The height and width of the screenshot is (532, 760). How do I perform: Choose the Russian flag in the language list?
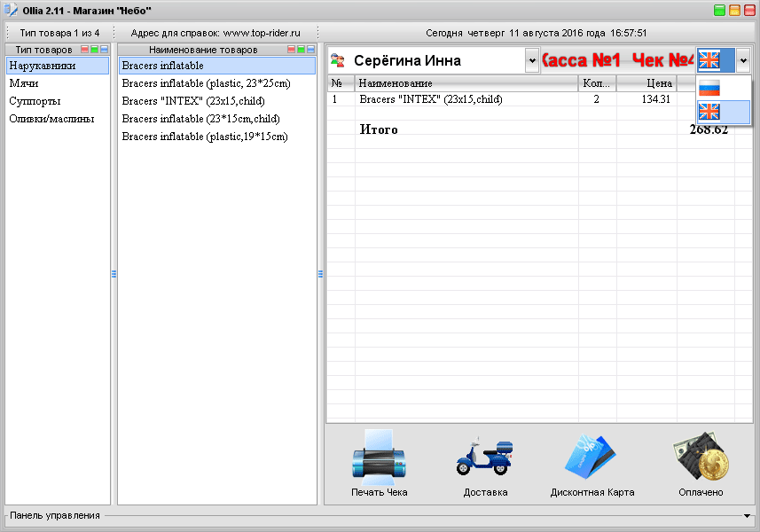[x=723, y=88]
